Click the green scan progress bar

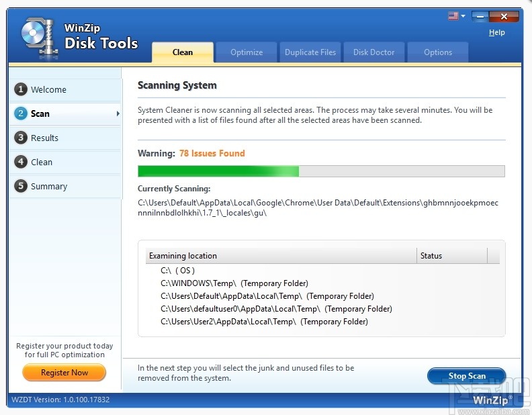(321, 171)
